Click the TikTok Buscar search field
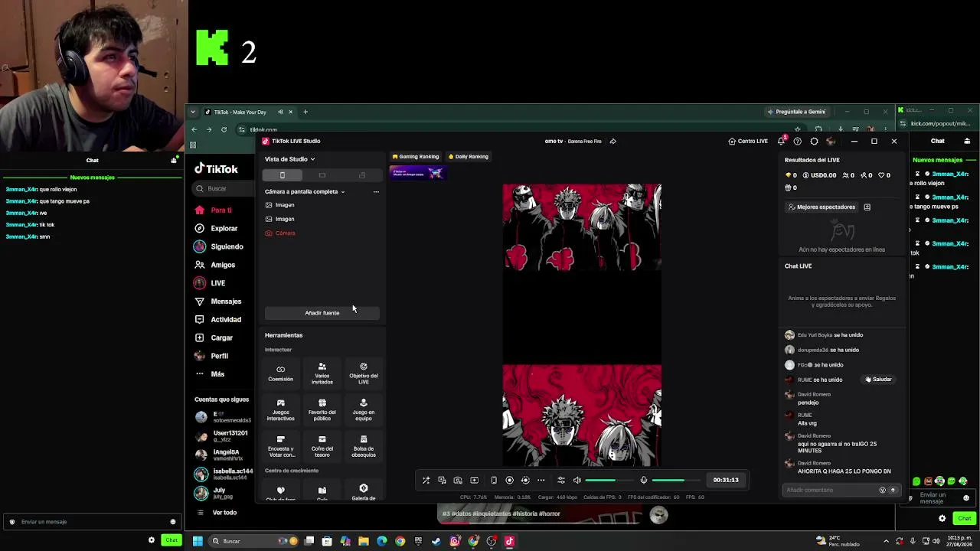The image size is (980, 551). 224,188
